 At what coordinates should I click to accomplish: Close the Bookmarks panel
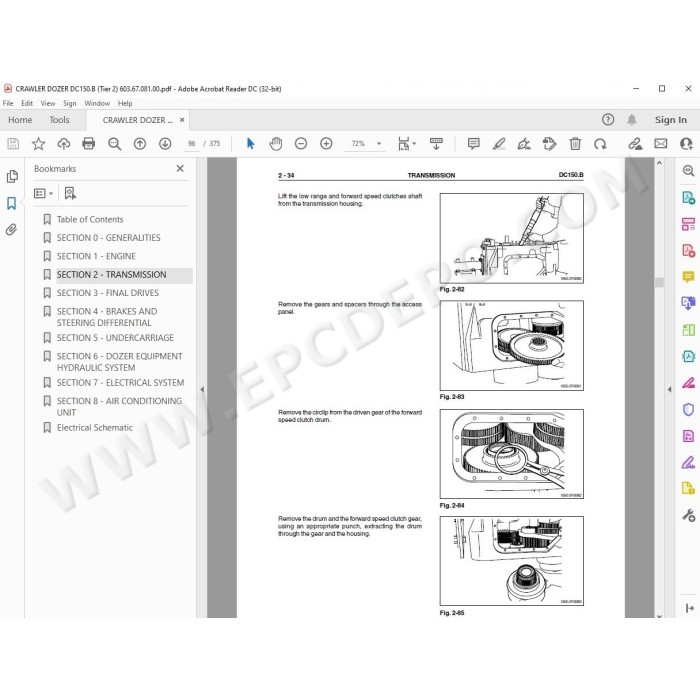pyautogui.click(x=180, y=169)
